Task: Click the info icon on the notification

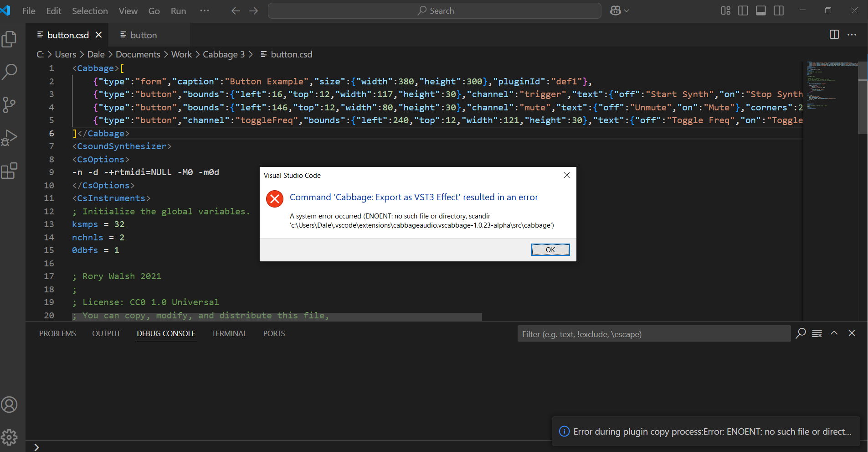Action: [564, 431]
